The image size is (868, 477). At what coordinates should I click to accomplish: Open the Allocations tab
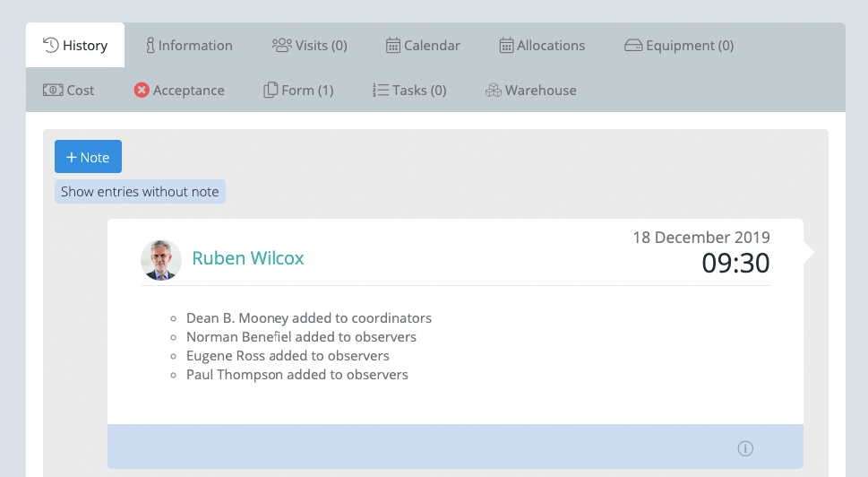click(542, 46)
